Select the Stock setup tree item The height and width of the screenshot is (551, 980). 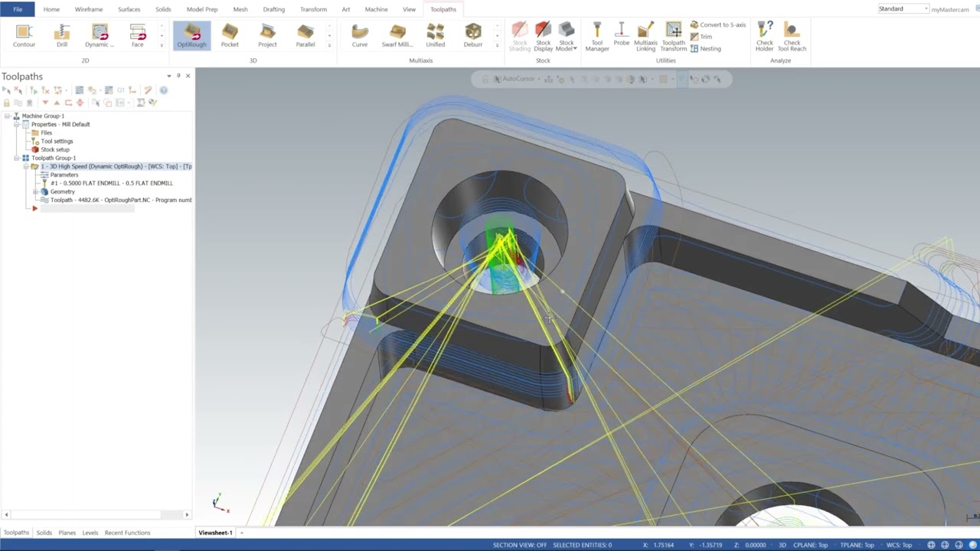coord(55,150)
